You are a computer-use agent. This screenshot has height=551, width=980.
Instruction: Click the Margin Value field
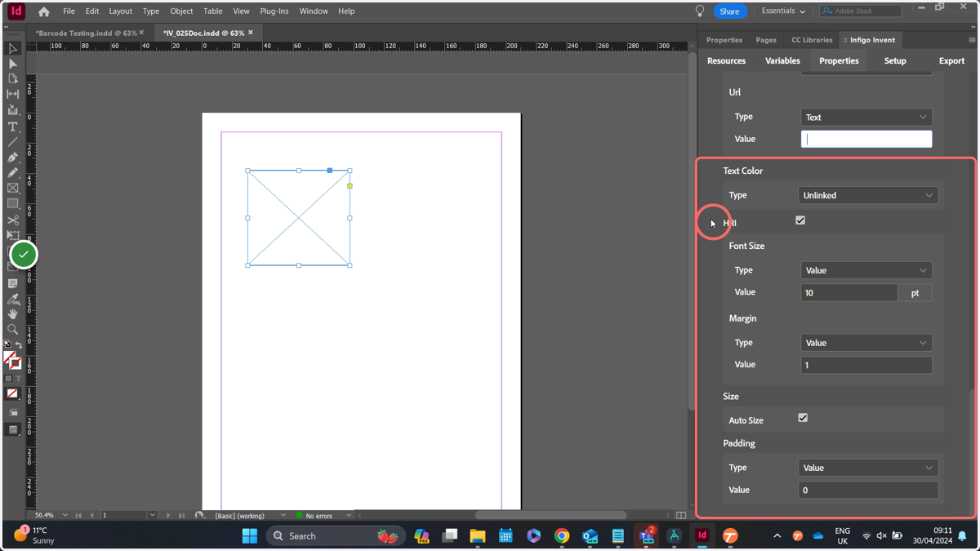(x=866, y=365)
